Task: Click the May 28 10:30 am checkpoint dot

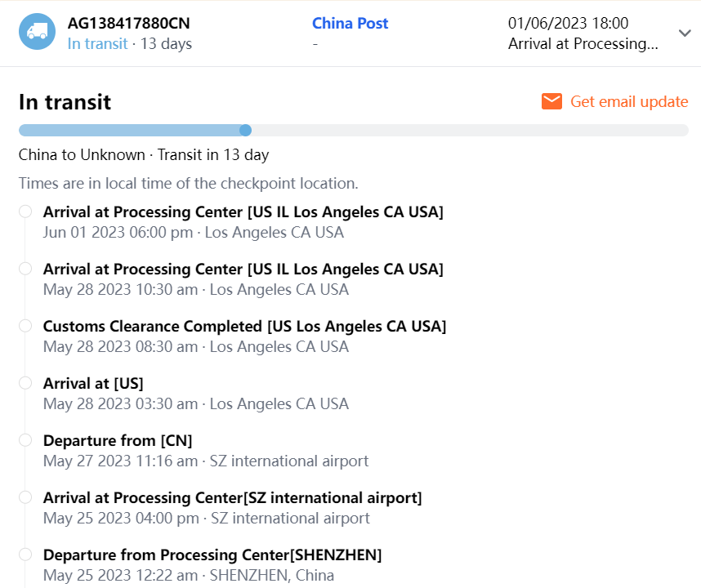Action: (x=25, y=269)
